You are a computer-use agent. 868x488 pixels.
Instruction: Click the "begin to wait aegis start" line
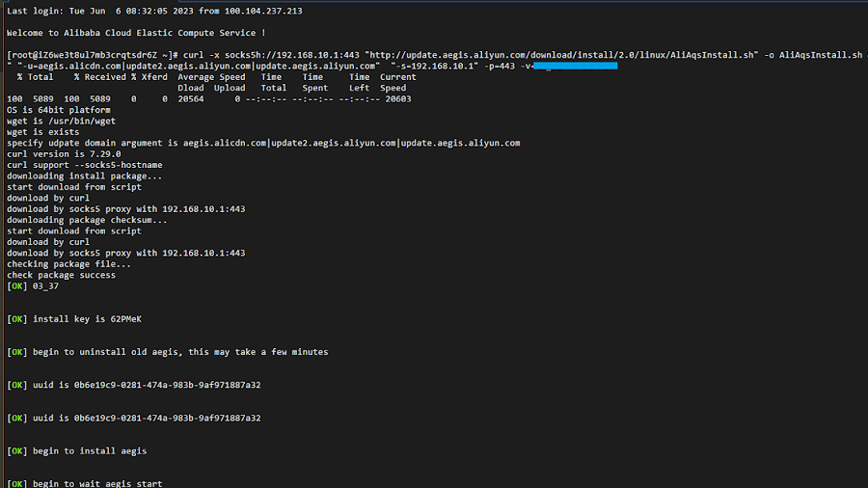(97, 483)
